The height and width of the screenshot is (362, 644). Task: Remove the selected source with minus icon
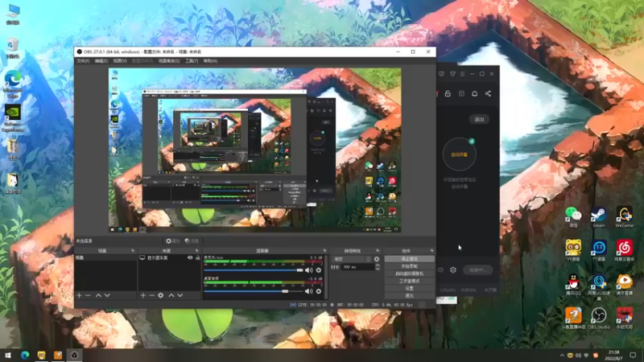tap(151, 295)
